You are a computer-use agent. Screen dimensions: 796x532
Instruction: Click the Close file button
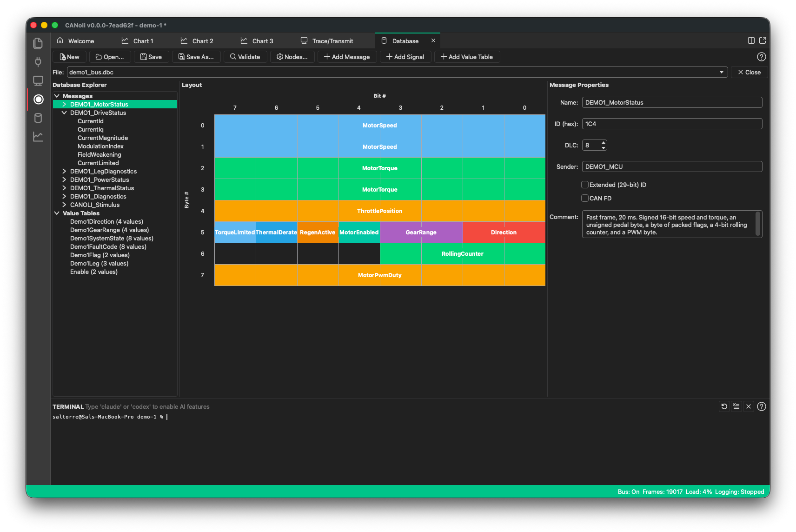pyautogui.click(x=749, y=72)
